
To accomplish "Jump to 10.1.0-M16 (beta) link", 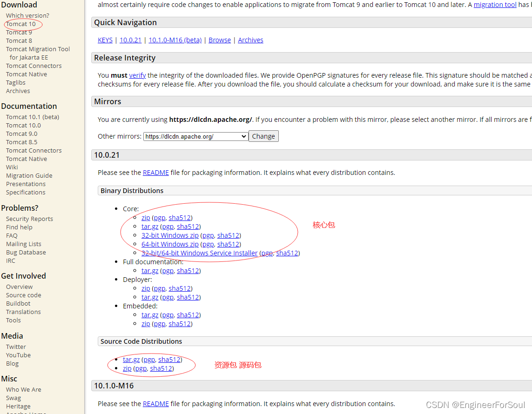I will pos(175,40).
